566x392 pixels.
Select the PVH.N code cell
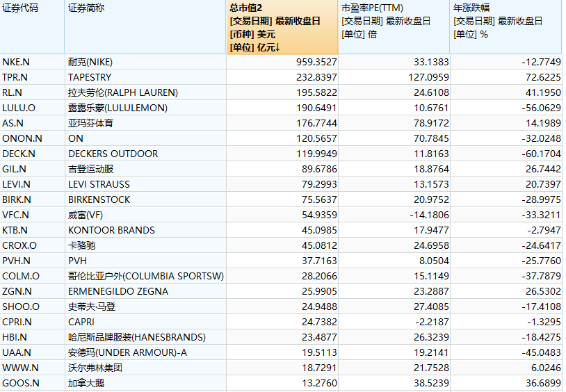tap(32, 261)
